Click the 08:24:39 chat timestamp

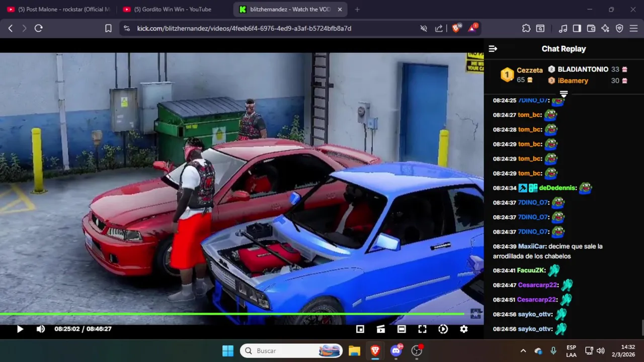[x=505, y=246]
